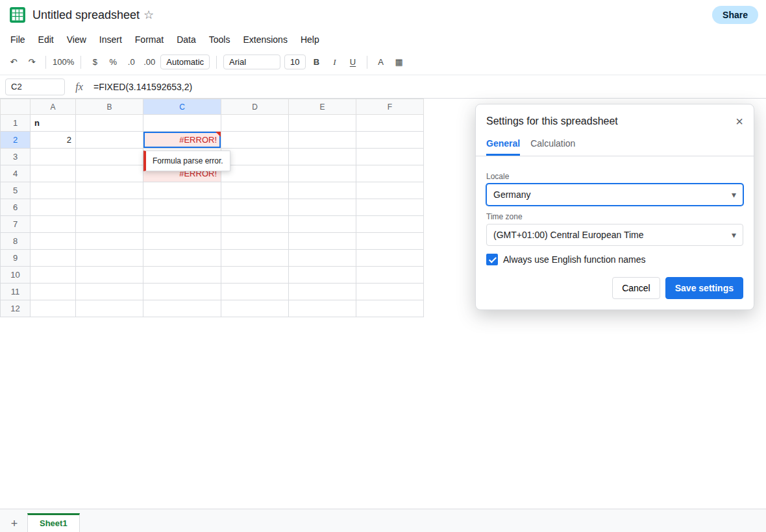
Task: Click the Cancel button in settings
Action: coord(636,288)
